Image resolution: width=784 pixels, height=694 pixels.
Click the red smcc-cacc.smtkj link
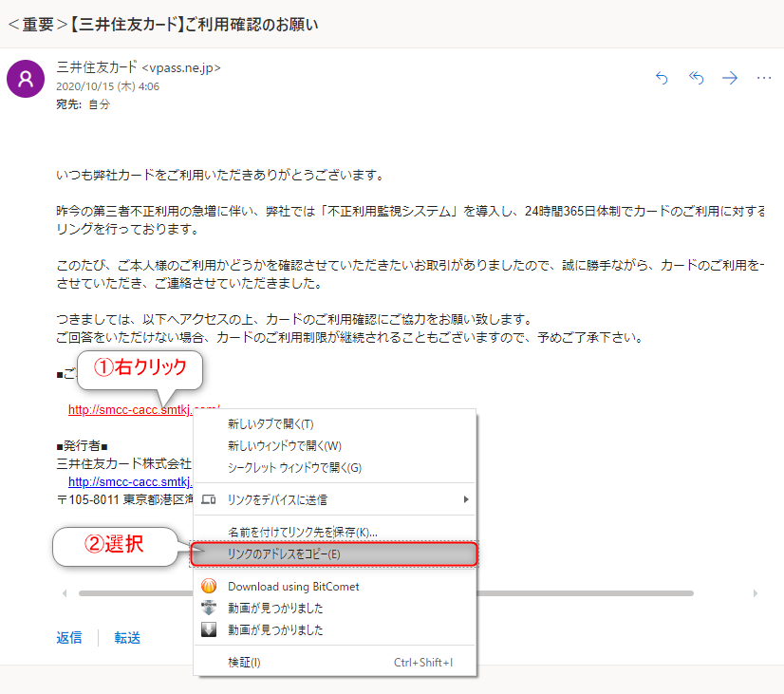130,410
